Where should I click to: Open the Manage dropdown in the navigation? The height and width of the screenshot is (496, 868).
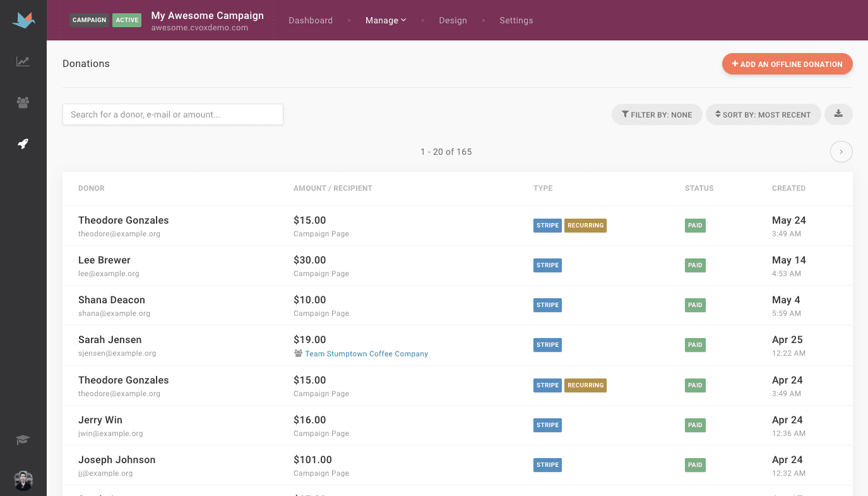[x=385, y=20]
